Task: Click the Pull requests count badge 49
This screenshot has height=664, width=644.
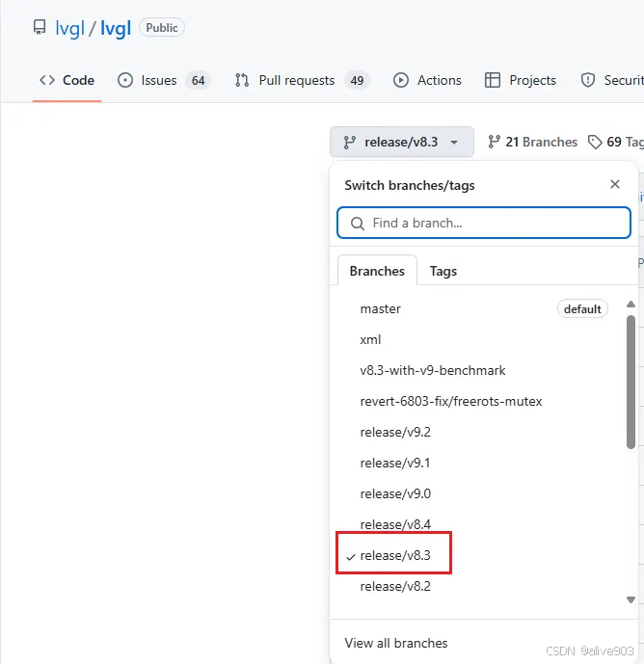Action: 357,80
